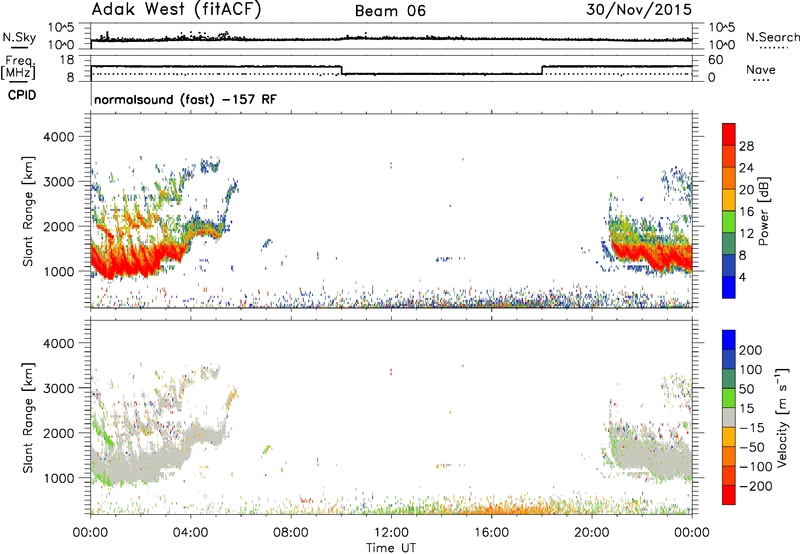Click the "12" label on power color bar
Image resolution: width=800 pixels, height=554 pixels.
[x=746, y=234]
